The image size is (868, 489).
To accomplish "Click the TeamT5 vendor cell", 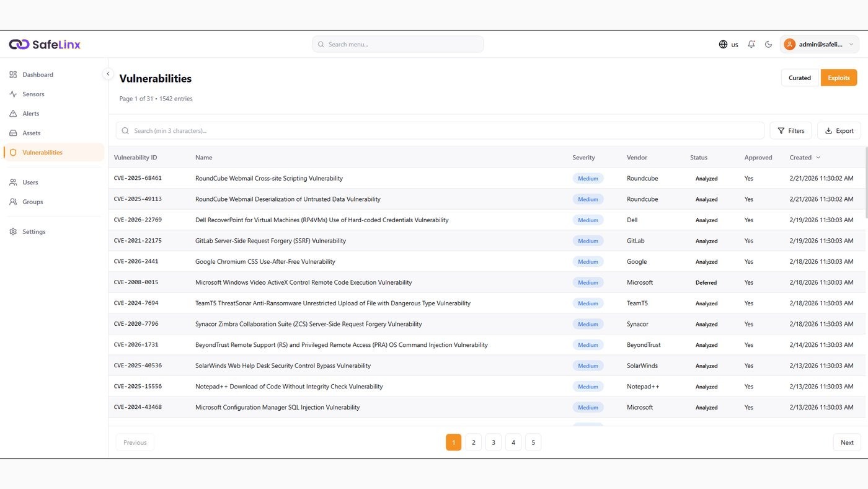I will 637,303.
